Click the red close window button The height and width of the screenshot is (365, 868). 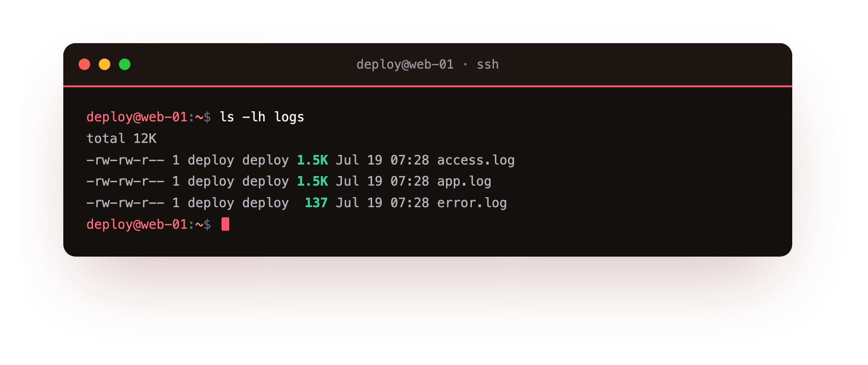pos(84,64)
